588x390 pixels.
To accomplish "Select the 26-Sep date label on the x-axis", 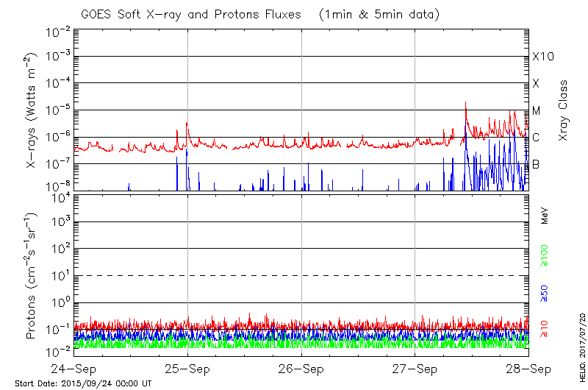I will (301, 368).
